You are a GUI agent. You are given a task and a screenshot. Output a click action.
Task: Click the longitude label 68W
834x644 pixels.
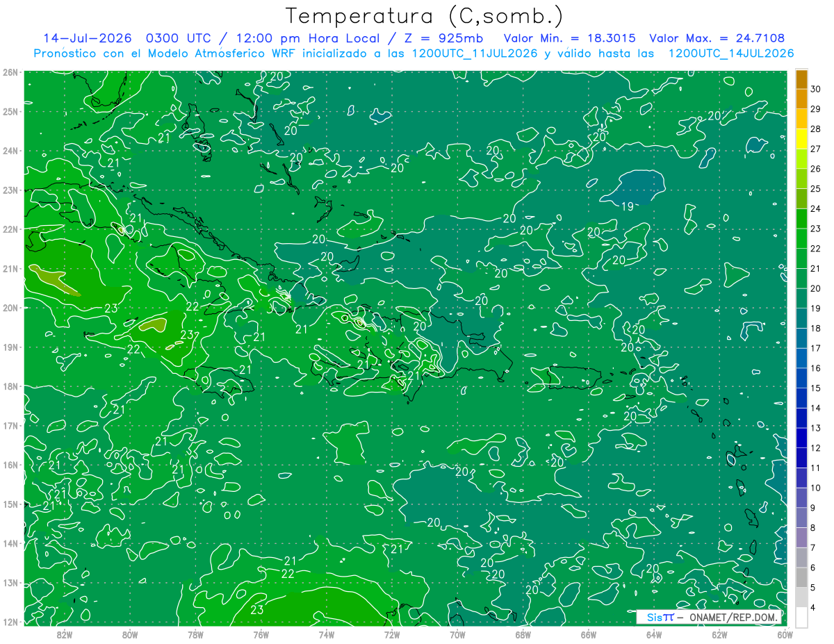523,634
